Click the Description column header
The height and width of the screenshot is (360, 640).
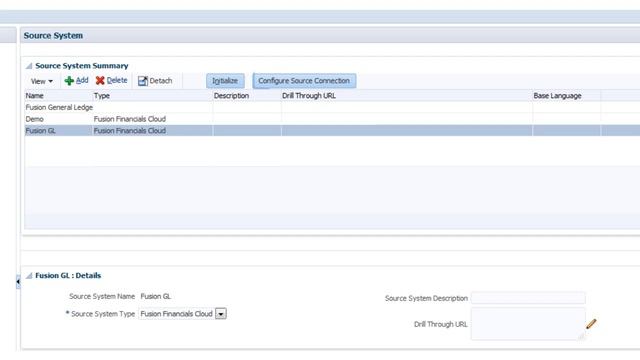(x=231, y=96)
